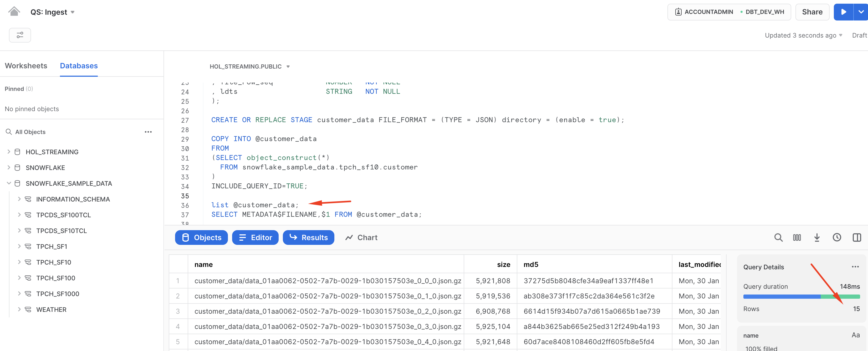
Task: Switch to the Worksheets tab
Action: tap(26, 66)
